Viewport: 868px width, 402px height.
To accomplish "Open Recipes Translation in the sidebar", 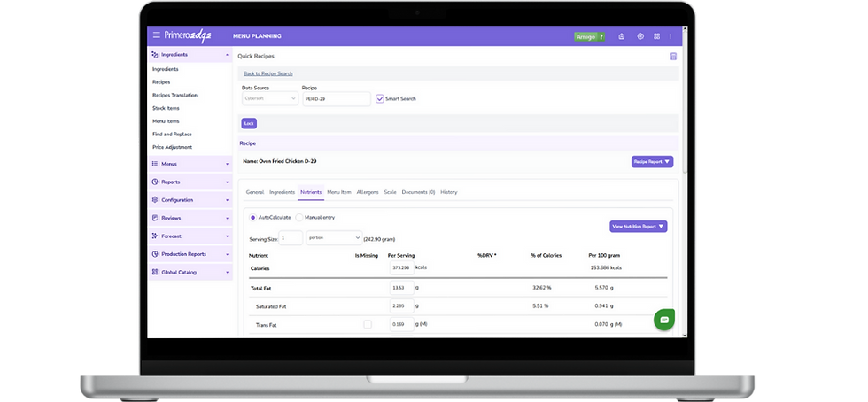I will click(175, 96).
